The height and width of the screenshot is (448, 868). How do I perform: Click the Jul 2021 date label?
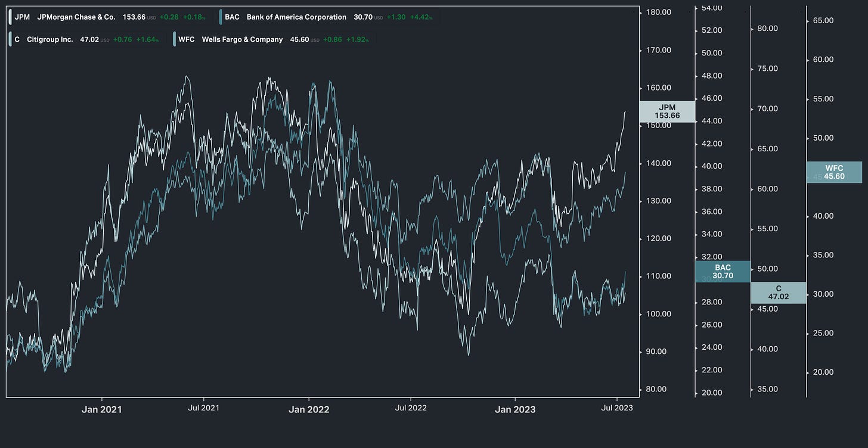pos(203,408)
